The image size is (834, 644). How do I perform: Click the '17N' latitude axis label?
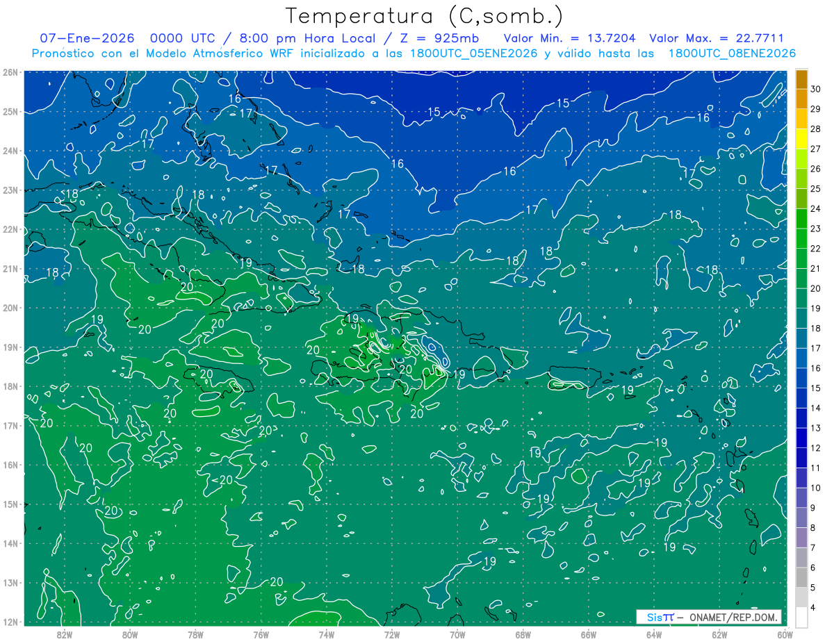(10, 425)
